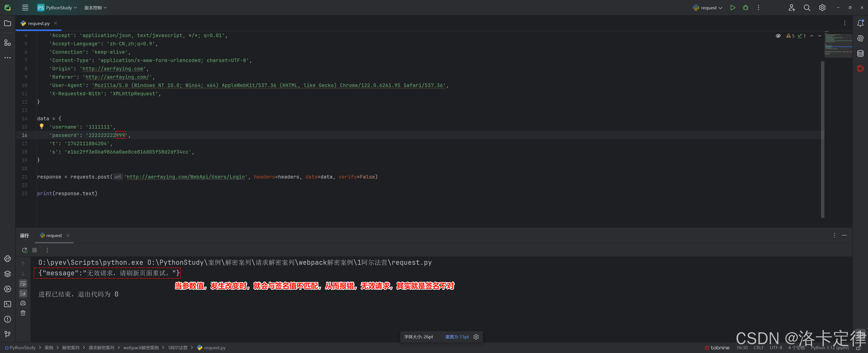Click 重置为 13pt font reset link
This screenshot has width=868, height=353.
click(456, 337)
